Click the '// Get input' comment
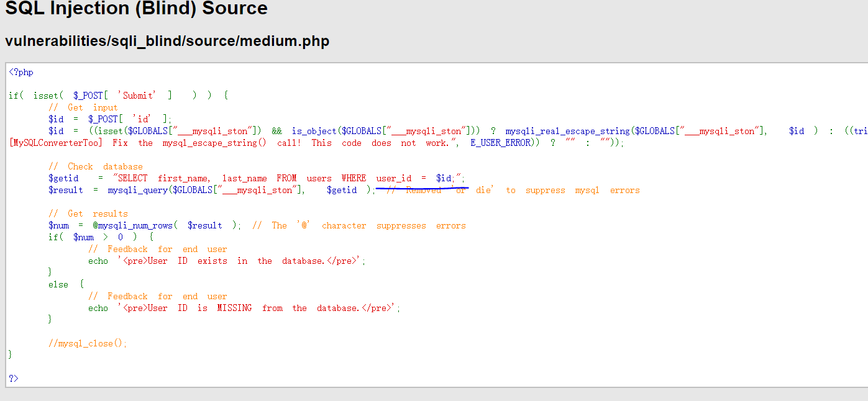Image resolution: width=868 pixels, height=401 pixels. tap(83, 107)
